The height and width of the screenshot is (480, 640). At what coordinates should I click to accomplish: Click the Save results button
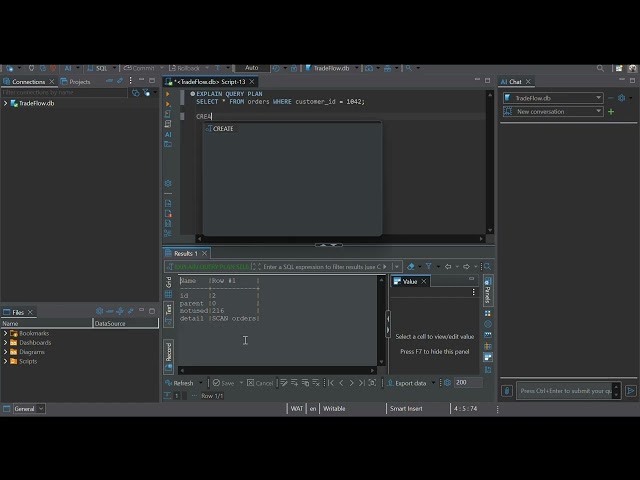point(224,383)
